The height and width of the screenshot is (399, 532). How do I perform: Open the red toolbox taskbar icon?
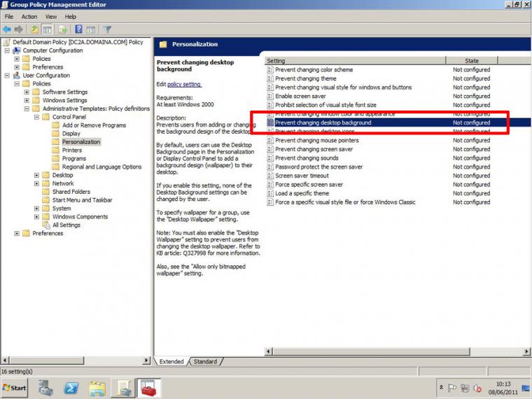(148, 388)
